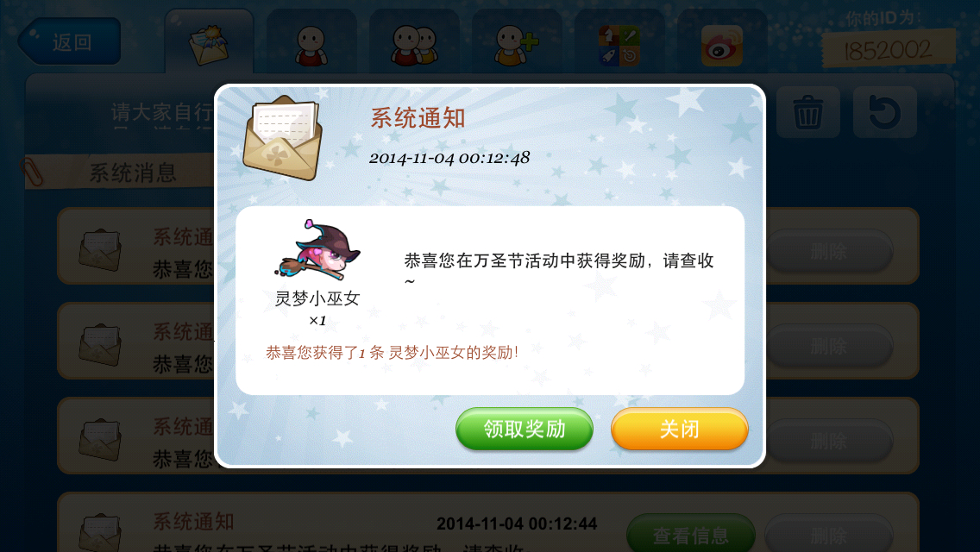Delete the second system message with 删除
Screen dimensions: 980x552
coord(829,346)
